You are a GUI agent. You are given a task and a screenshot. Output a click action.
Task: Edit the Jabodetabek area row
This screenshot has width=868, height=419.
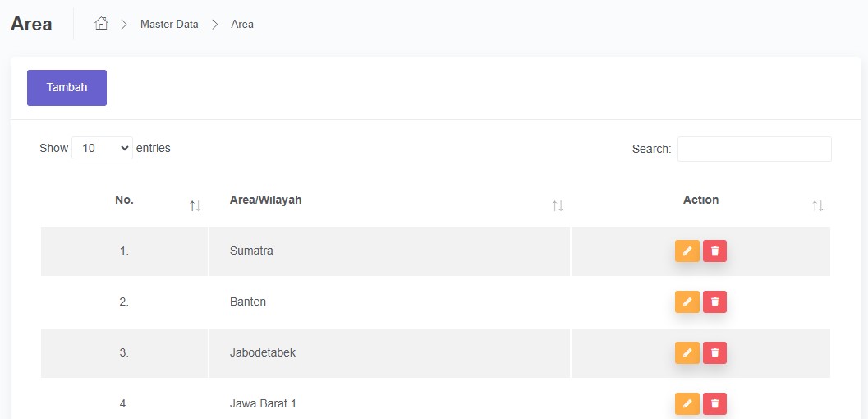pyautogui.click(x=687, y=352)
